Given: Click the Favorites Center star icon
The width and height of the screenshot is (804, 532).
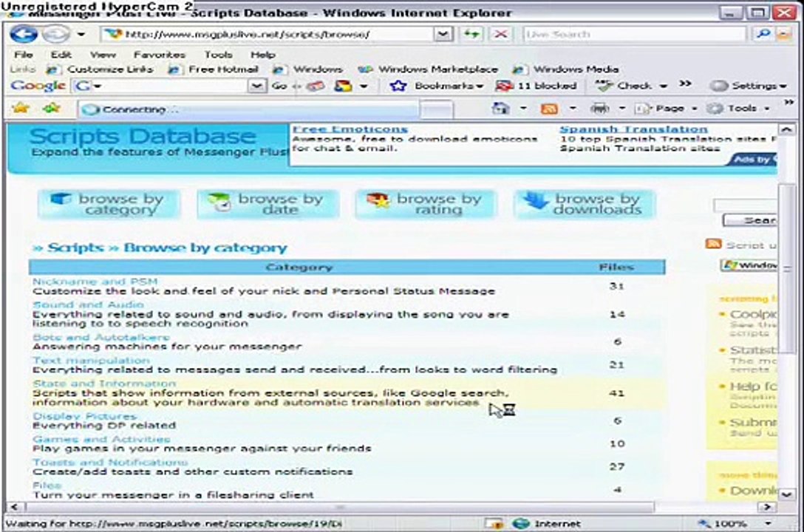Looking at the screenshot, I should [21, 108].
